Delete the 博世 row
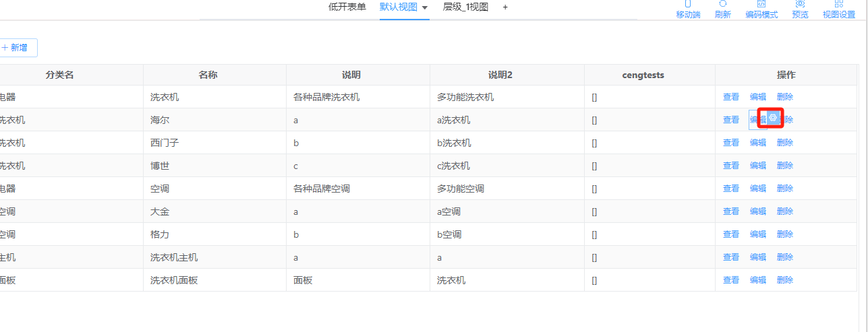This screenshot has width=868, height=332. [x=784, y=166]
